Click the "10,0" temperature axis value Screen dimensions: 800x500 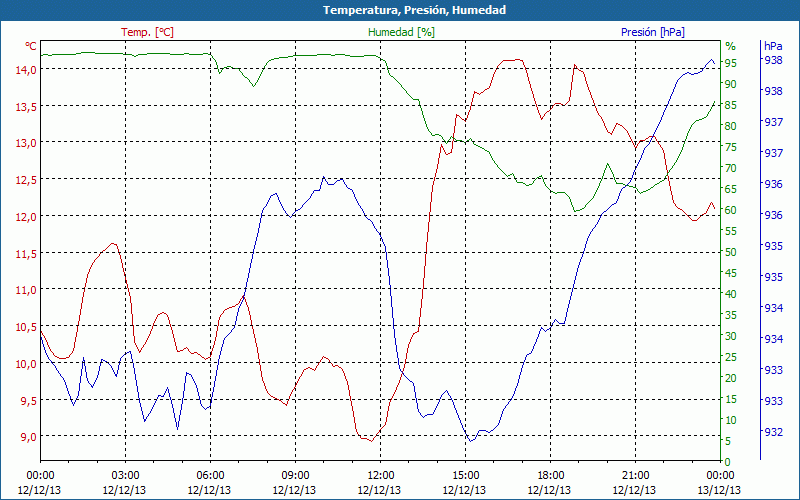tap(25, 363)
